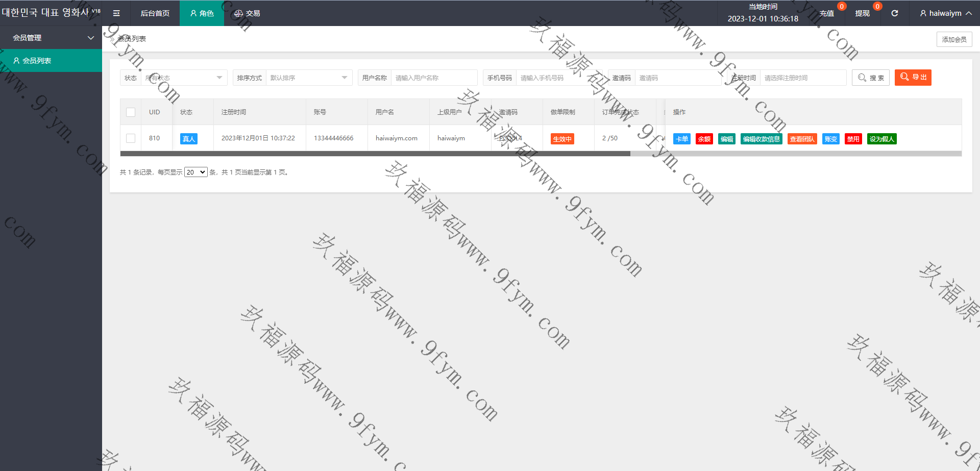Open the 排序方式 sort order dropdown
This screenshot has width=980, height=471.
pos(308,78)
